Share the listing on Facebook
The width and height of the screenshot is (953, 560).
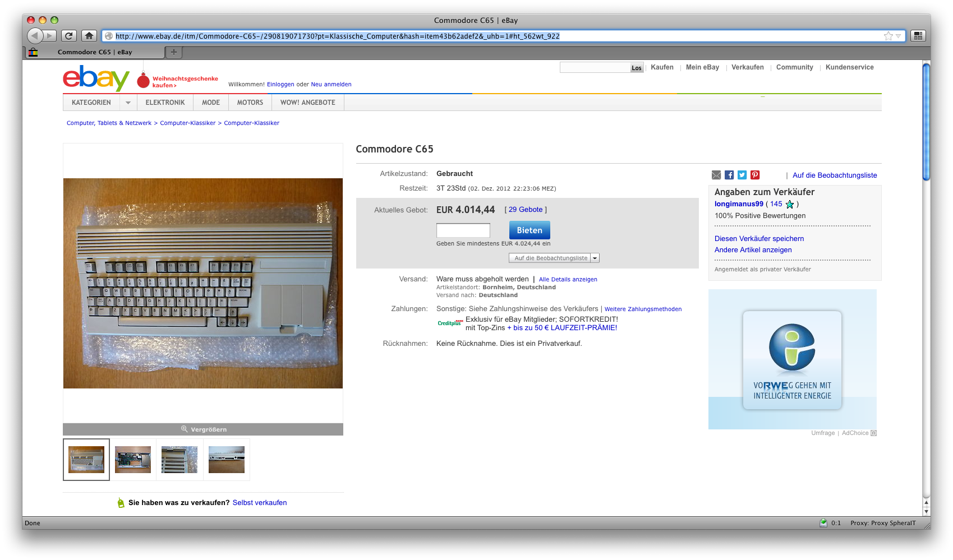click(x=729, y=175)
